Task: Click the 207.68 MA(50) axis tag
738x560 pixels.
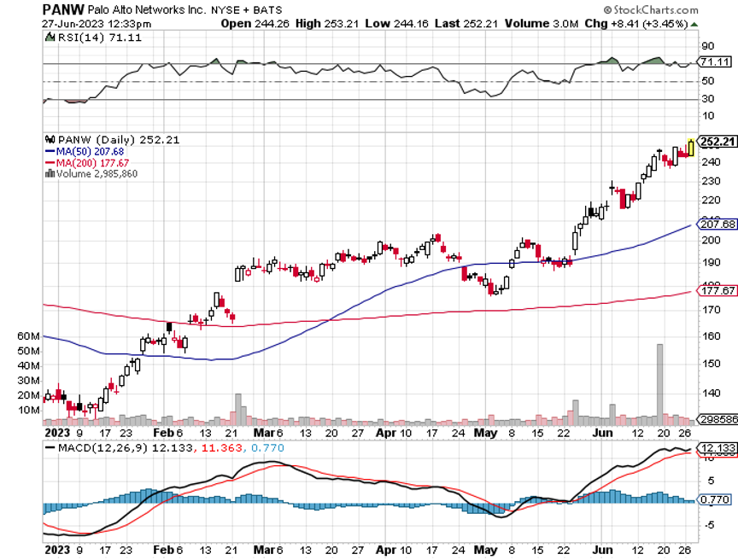Action: coord(717,225)
